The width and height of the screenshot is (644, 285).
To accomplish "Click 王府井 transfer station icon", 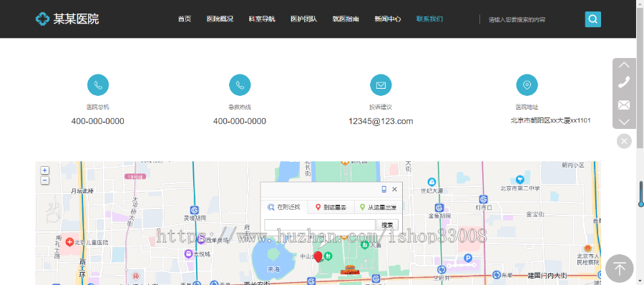I will (441, 270).
